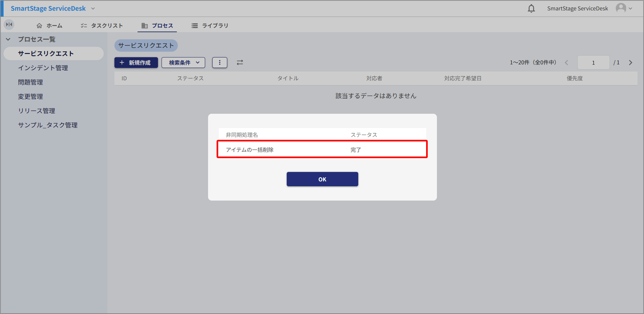Click the 新規作成 button
644x314 pixels.
pos(136,63)
